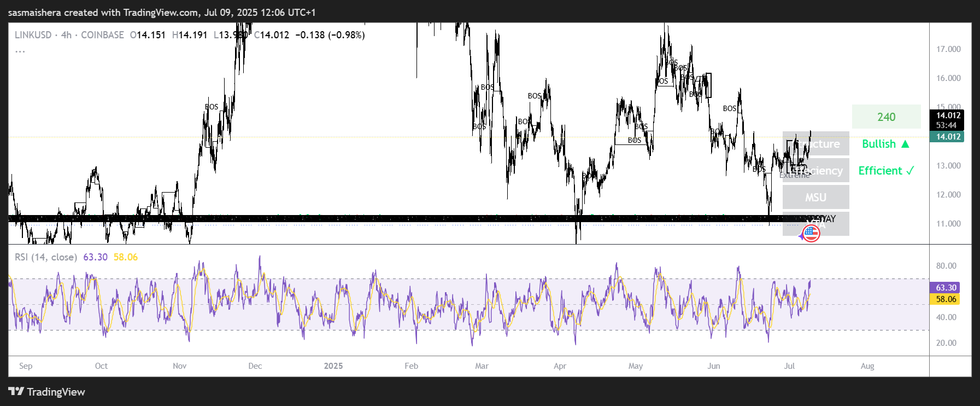This screenshot has width=980, height=406.
Task: Expand the three-dot indicator legend
Action: point(20,51)
